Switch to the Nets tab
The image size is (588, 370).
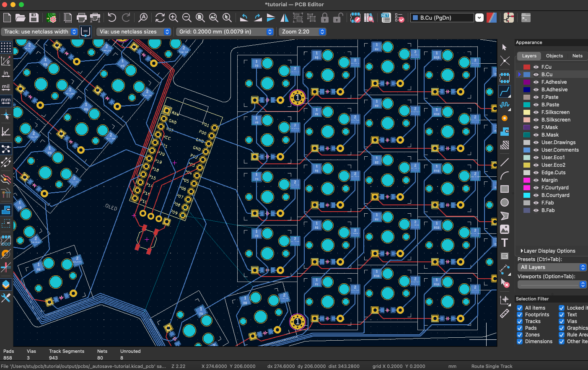pyautogui.click(x=577, y=56)
